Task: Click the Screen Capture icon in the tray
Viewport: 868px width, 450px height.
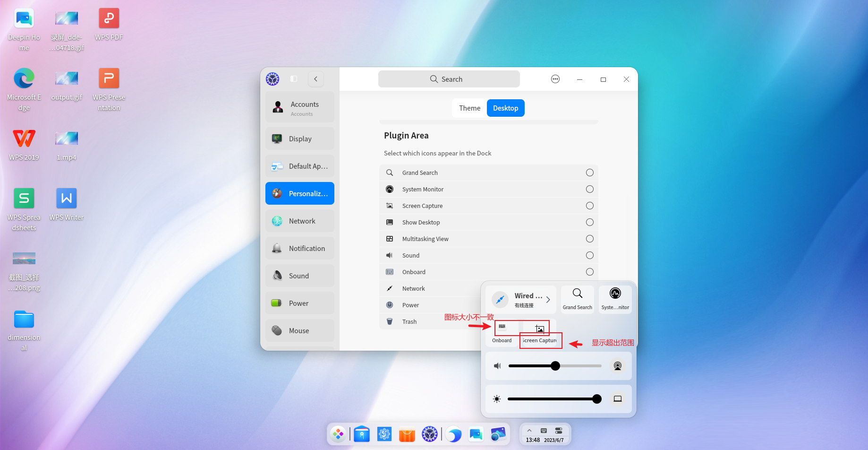Action: [x=539, y=329]
